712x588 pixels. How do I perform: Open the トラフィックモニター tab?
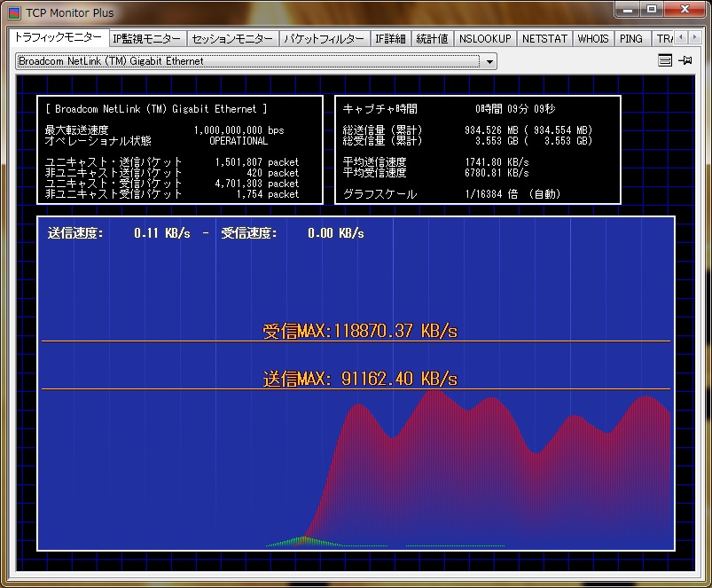(59, 37)
